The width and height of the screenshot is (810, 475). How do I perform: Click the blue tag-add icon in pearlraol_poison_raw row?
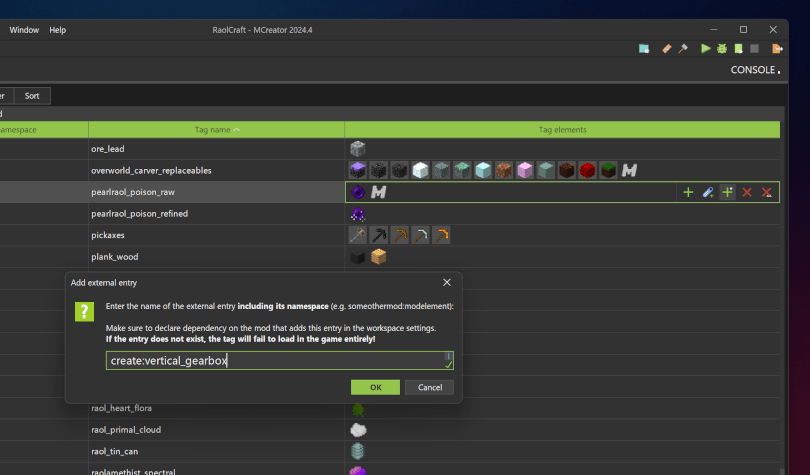(708, 192)
